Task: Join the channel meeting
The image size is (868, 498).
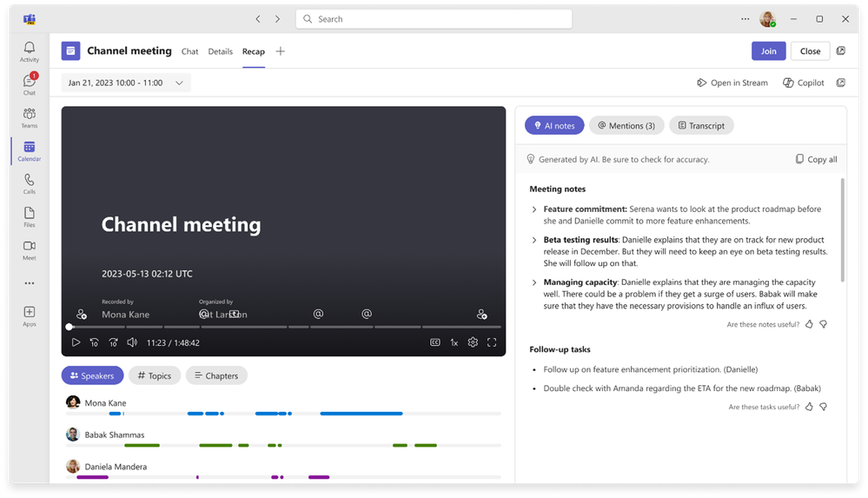Action: coord(768,51)
